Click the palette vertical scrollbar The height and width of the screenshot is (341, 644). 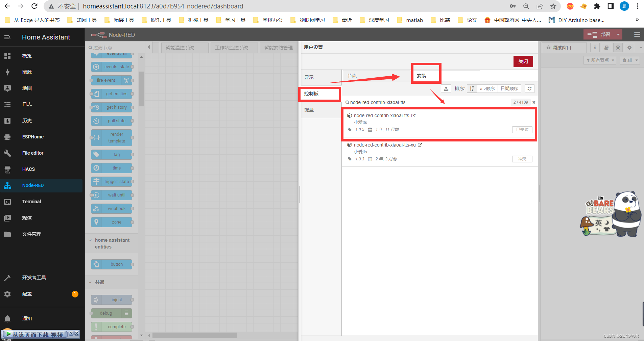point(141,89)
